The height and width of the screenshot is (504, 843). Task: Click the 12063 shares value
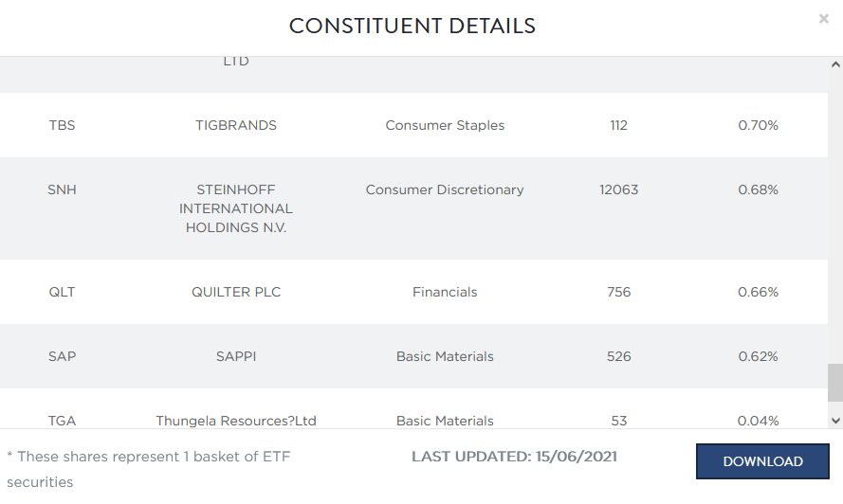pos(618,189)
